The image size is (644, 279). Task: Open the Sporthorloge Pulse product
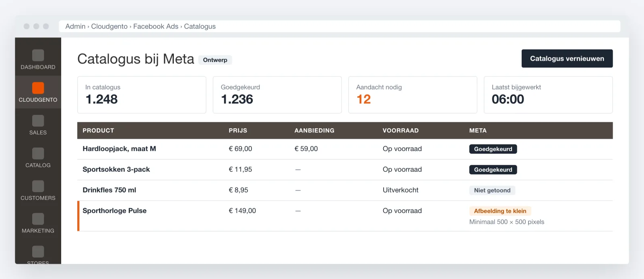click(x=114, y=211)
